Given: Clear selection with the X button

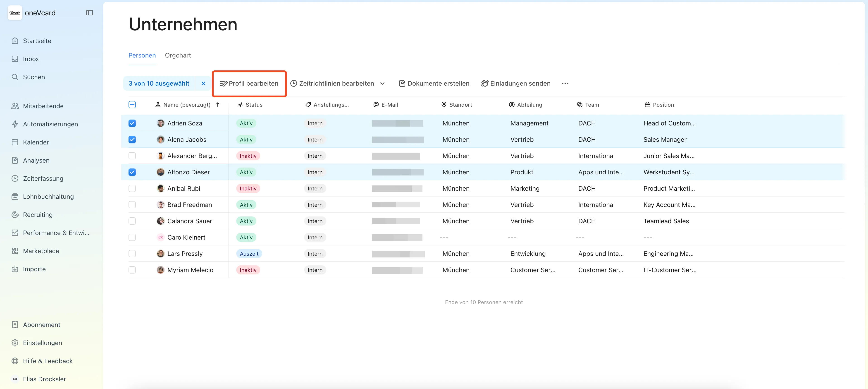Looking at the screenshot, I should (x=203, y=83).
